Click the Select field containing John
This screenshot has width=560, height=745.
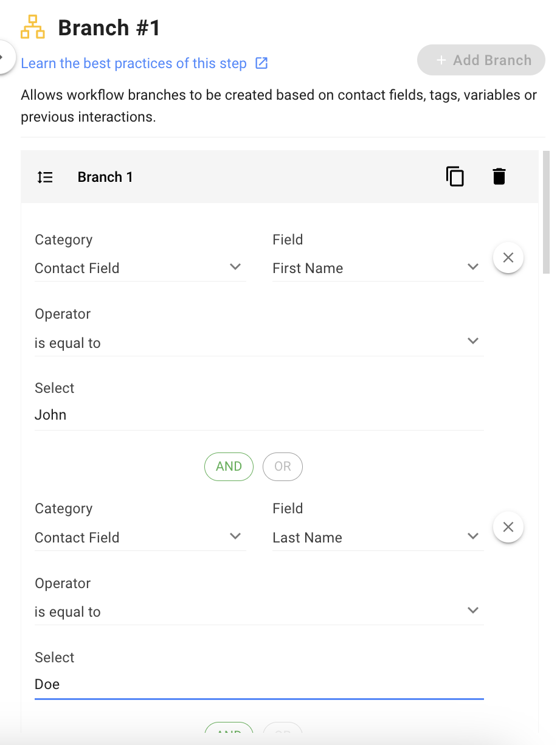click(x=258, y=415)
